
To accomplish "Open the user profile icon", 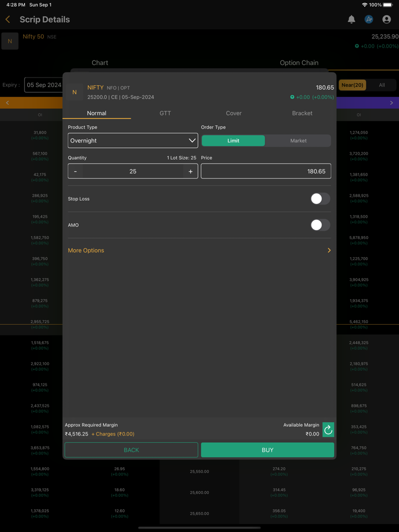I will 386,19.
